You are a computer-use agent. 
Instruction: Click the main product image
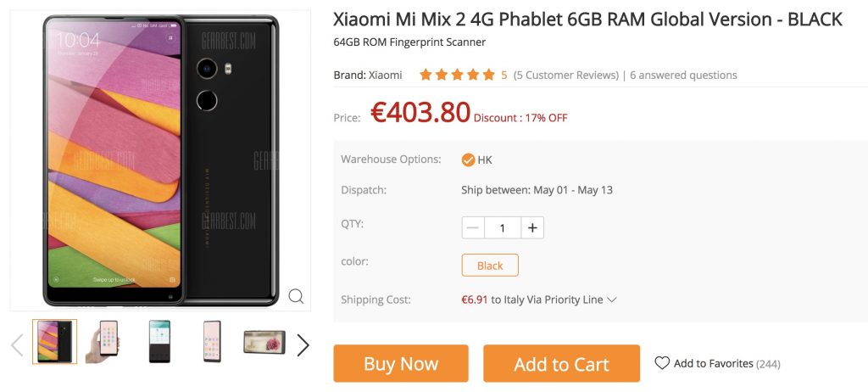click(160, 160)
